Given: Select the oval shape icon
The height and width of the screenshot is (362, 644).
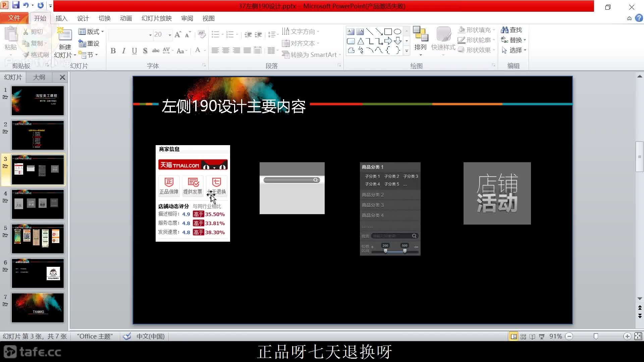Looking at the screenshot, I should pos(397,32).
